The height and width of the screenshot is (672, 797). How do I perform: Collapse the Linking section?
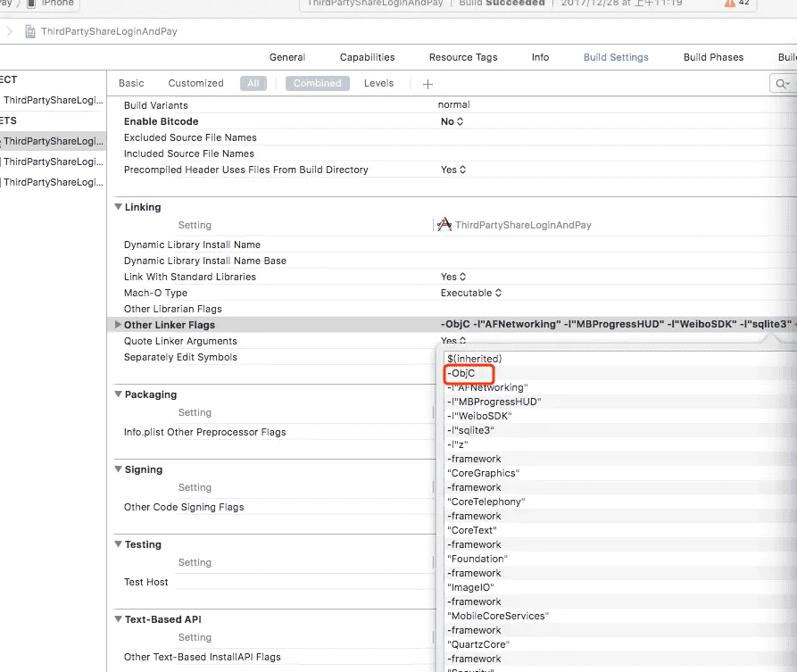click(118, 207)
